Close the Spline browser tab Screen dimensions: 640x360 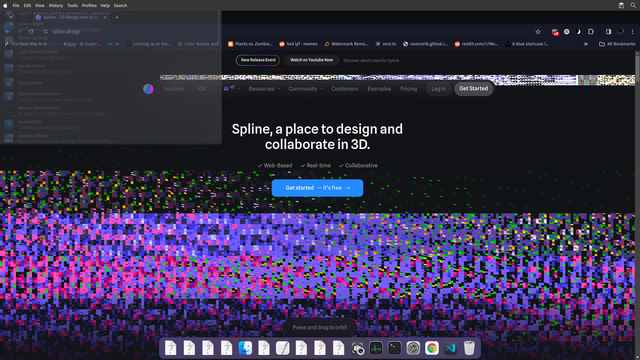[x=105, y=18]
